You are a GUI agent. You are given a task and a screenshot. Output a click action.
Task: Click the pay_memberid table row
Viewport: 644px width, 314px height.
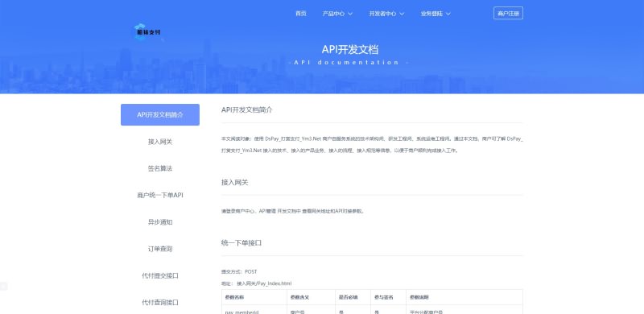[372, 309]
